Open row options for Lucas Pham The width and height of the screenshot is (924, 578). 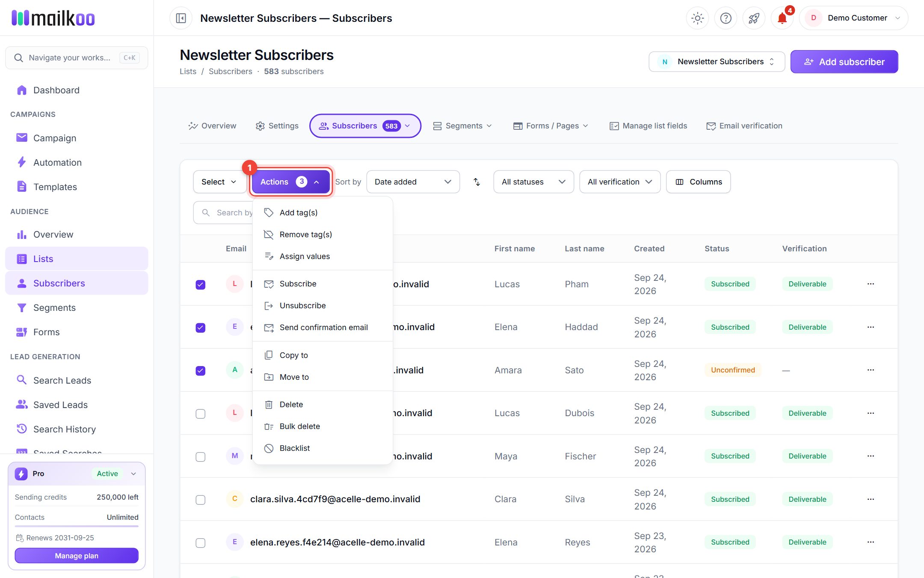pyautogui.click(x=871, y=284)
